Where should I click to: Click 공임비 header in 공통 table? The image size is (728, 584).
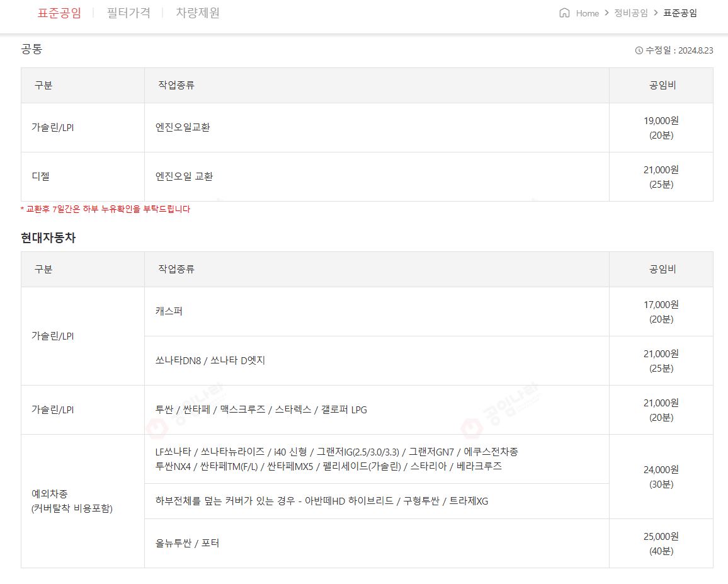(x=663, y=85)
